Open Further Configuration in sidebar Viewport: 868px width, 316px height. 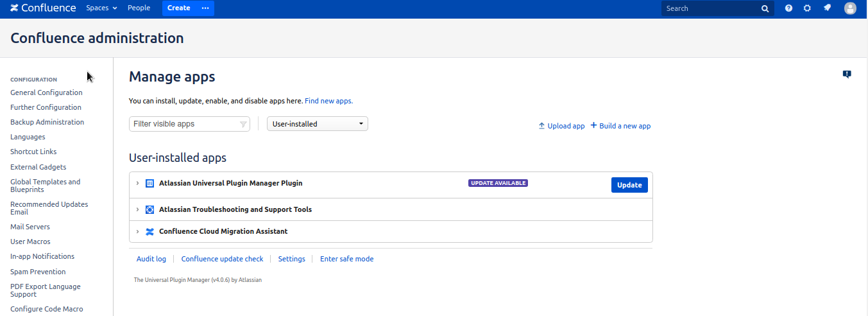(46, 107)
